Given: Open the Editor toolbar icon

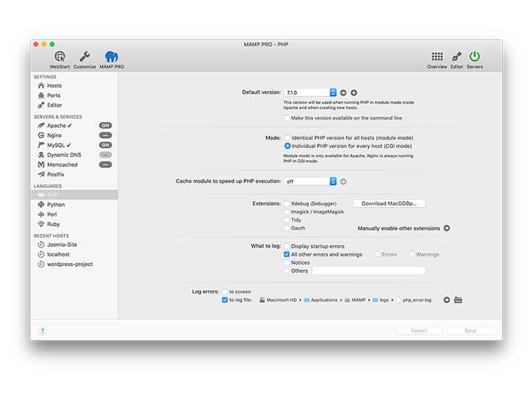Looking at the screenshot, I should (x=456, y=57).
